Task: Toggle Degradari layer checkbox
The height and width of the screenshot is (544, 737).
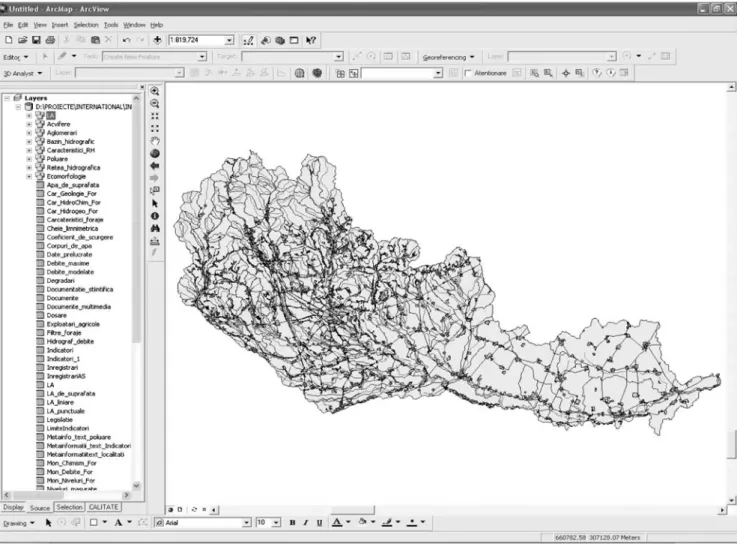Action: click(x=40, y=281)
